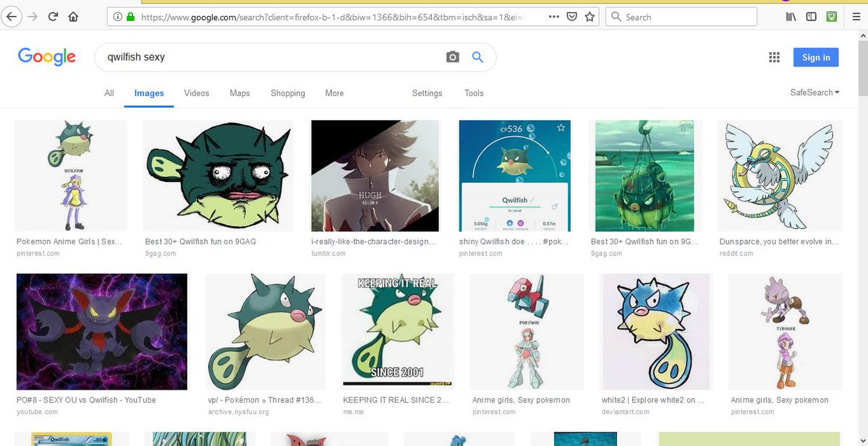Click the 'archive.nyafuu.org' source text
The width and height of the screenshot is (868, 446).
click(x=238, y=412)
